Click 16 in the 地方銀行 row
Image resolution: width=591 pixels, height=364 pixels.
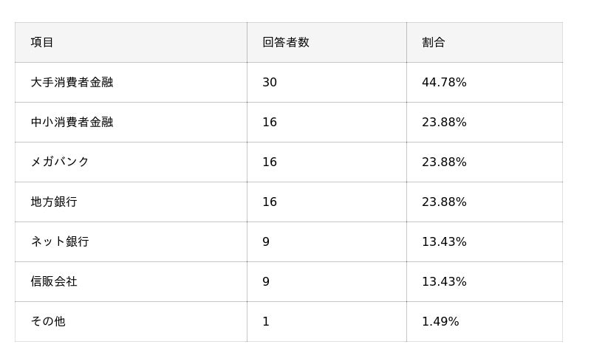[270, 202]
